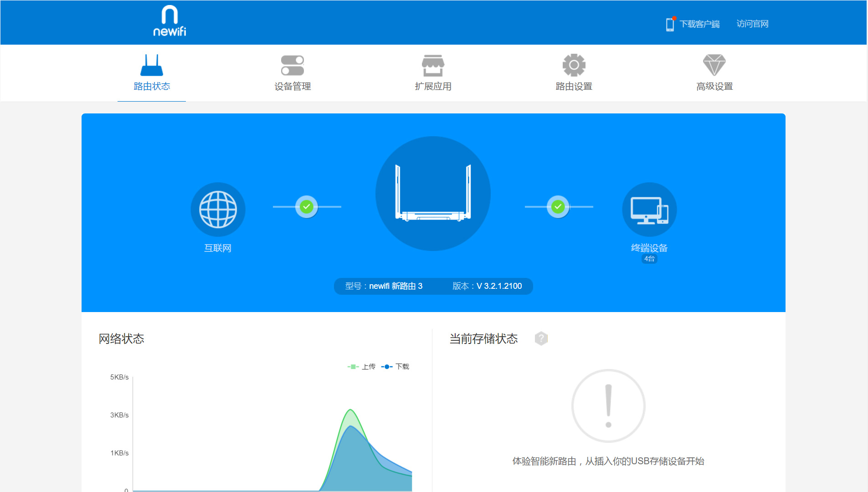Viewport: 868px width, 492px height.
Task: Click the 扩展应用 store icon
Action: pos(433,65)
